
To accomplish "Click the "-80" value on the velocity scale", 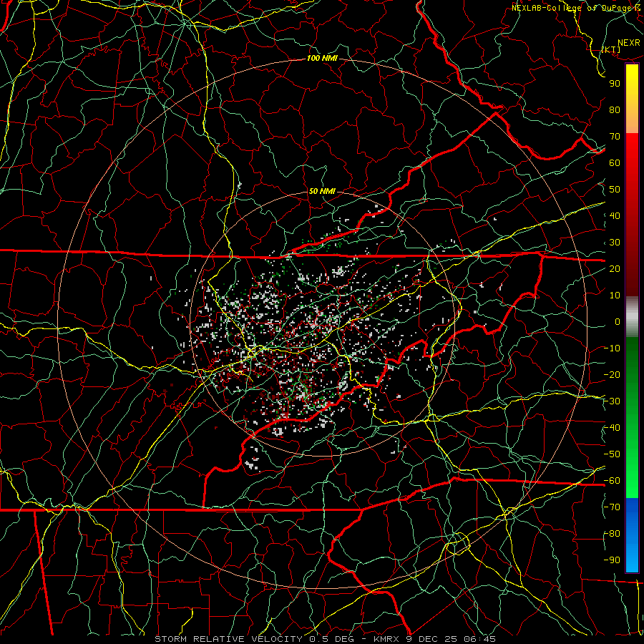I will pos(612,534).
